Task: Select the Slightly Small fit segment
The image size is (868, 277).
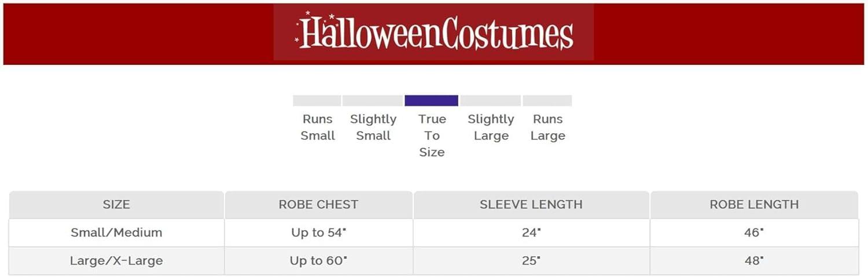Action: coord(372,101)
